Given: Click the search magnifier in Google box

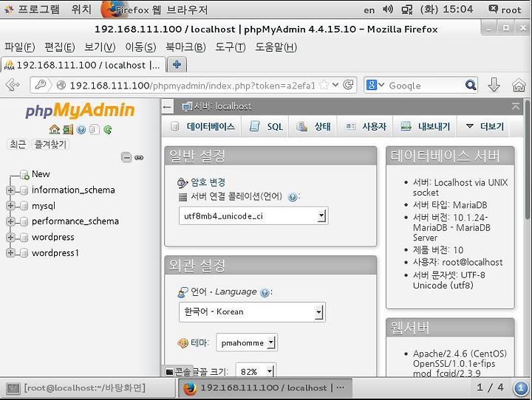Looking at the screenshot, I should (x=470, y=85).
